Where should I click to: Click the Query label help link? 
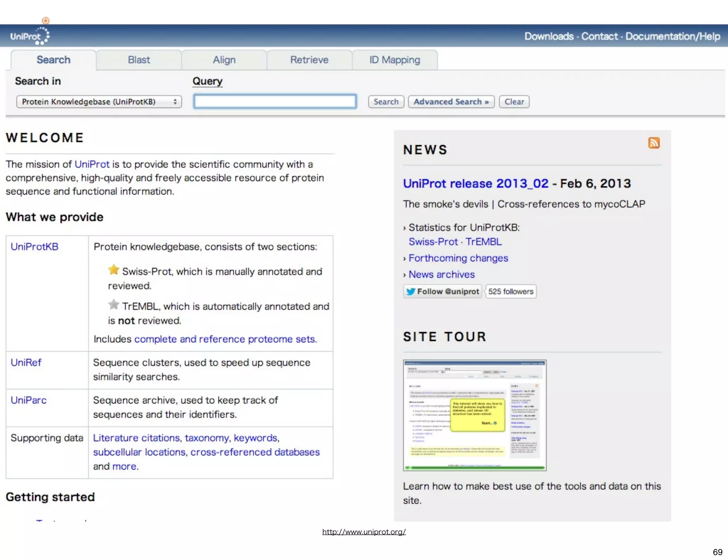pyautogui.click(x=207, y=81)
